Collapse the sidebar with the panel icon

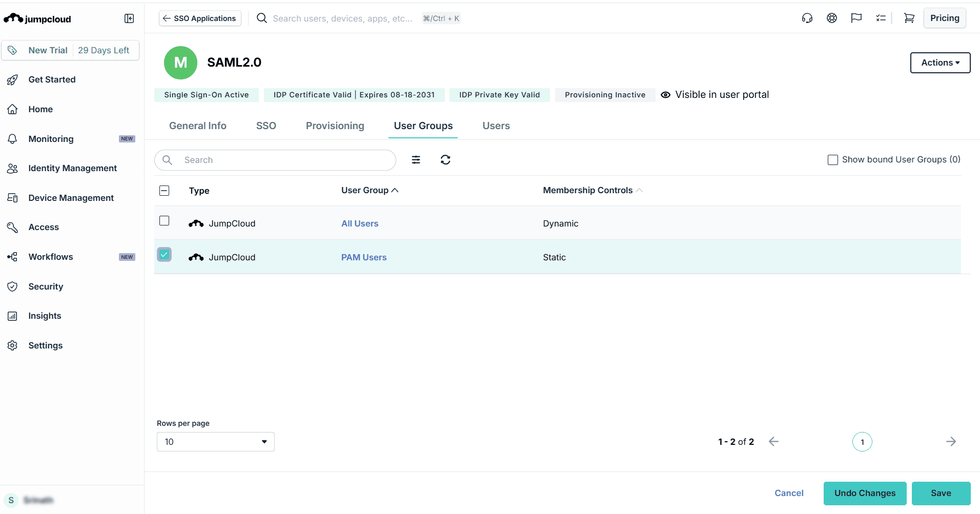[x=129, y=18]
